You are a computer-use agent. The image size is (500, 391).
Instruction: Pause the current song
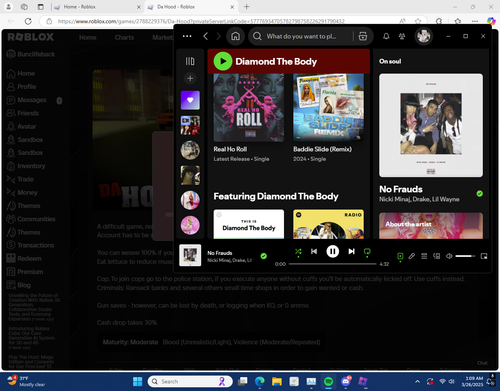pos(332,251)
